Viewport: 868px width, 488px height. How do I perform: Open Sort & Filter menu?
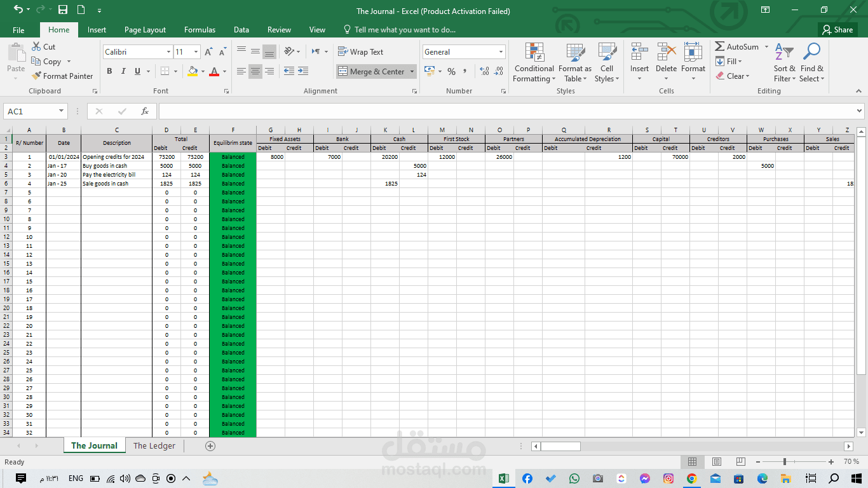(x=784, y=62)
